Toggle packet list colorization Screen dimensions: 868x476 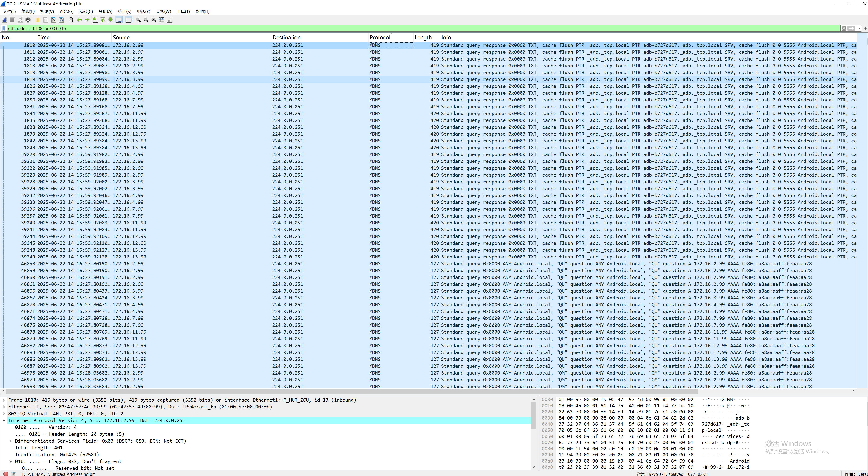129,20
